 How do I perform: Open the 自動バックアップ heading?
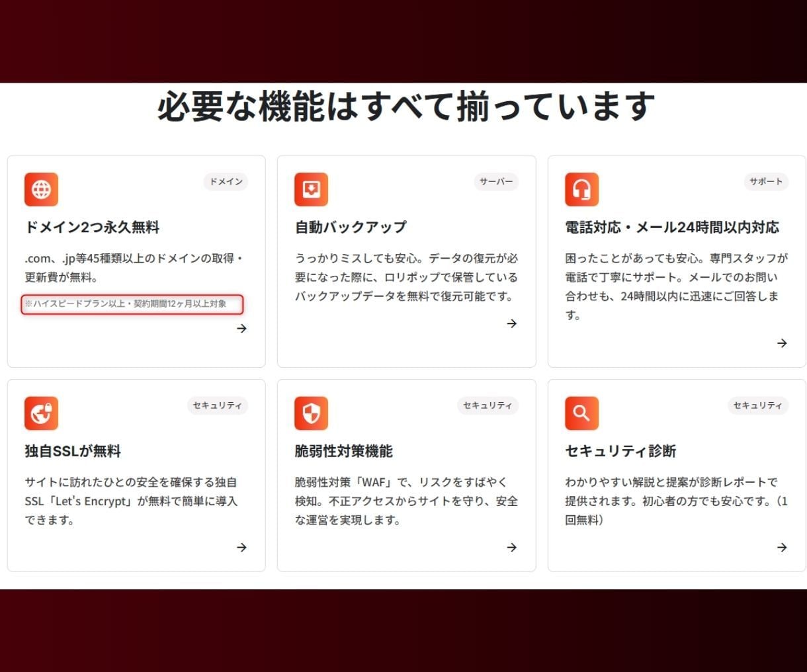click(x=351, y=227)
